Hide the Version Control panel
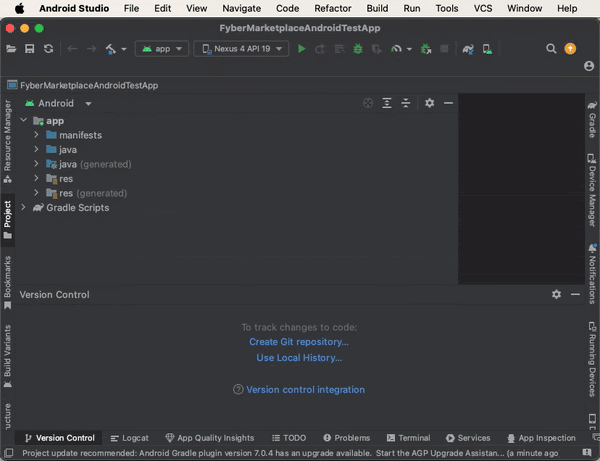The width and height of the screenshot is (600, 461). pos(575,294)
